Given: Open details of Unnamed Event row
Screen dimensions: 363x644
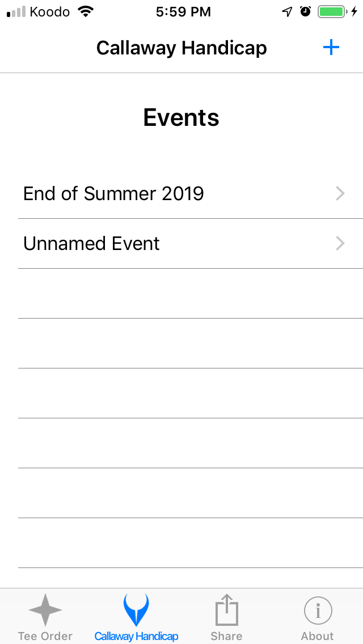Looking at the screenshot, I should tap(170, 243).
